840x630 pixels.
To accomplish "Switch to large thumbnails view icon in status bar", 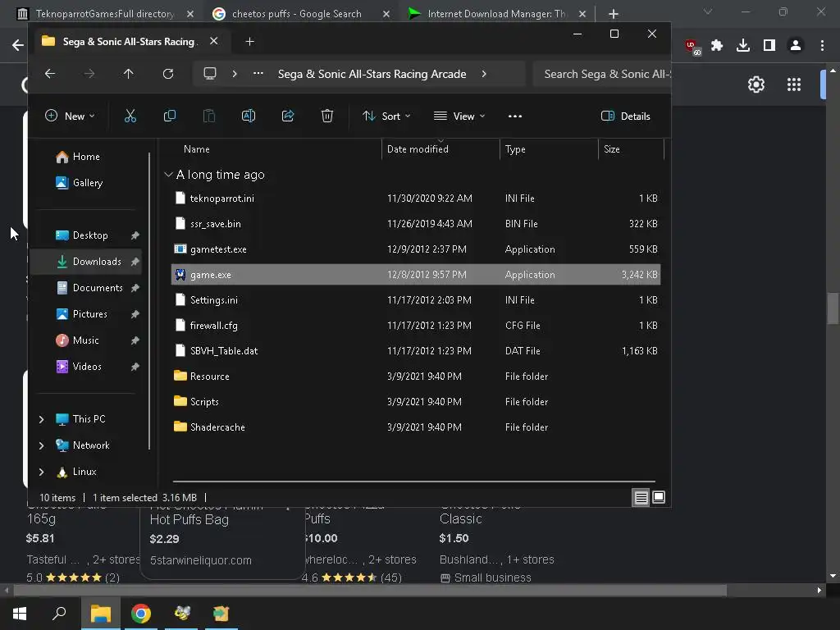I will pyautogui.click(x=659, y=498).
